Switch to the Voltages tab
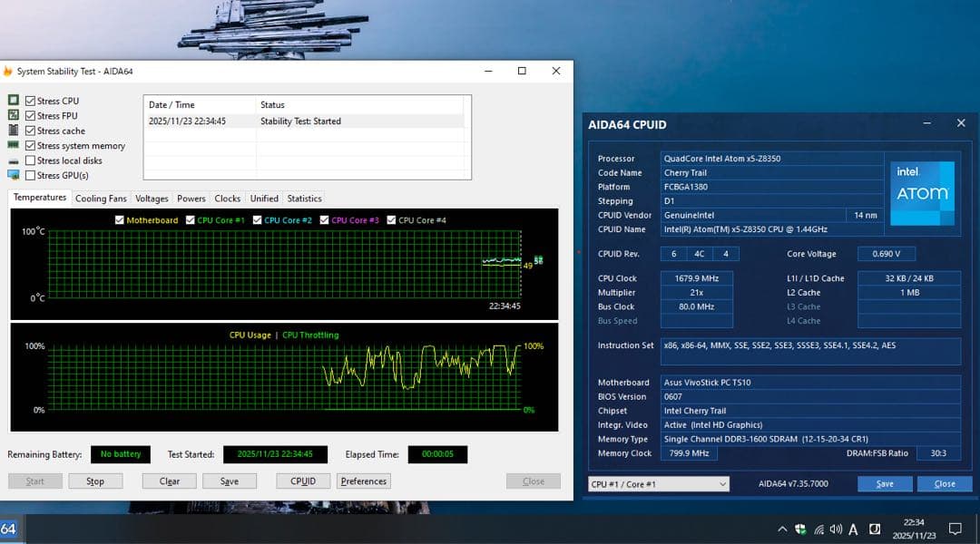This screenshot has height=544, width=980. click(152, 199)
